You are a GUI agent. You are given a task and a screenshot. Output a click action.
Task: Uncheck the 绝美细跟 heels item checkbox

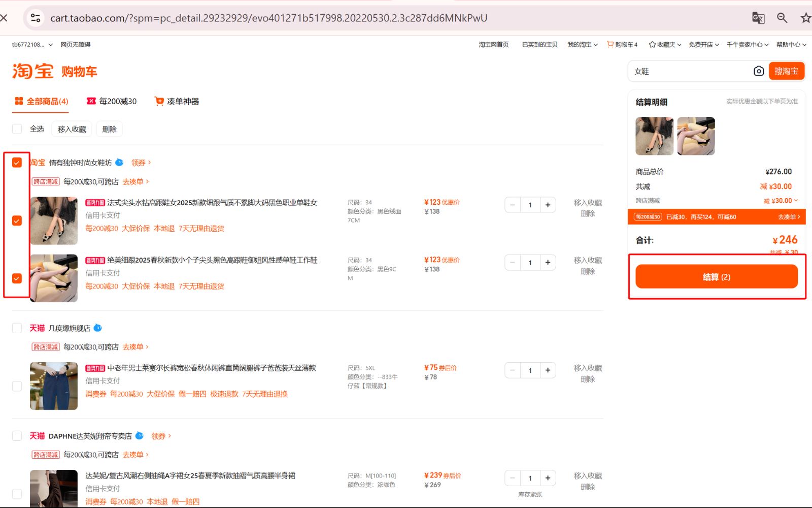[x=17, y=278]
